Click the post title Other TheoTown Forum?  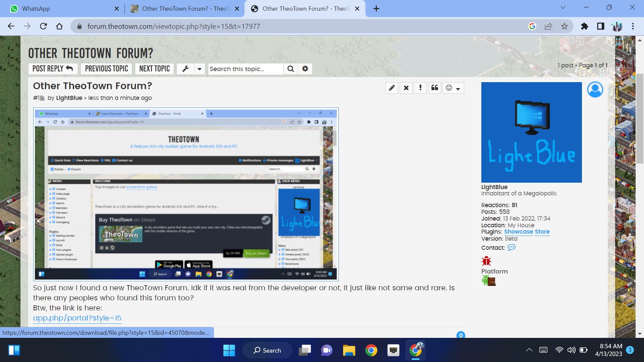(92, 86)
